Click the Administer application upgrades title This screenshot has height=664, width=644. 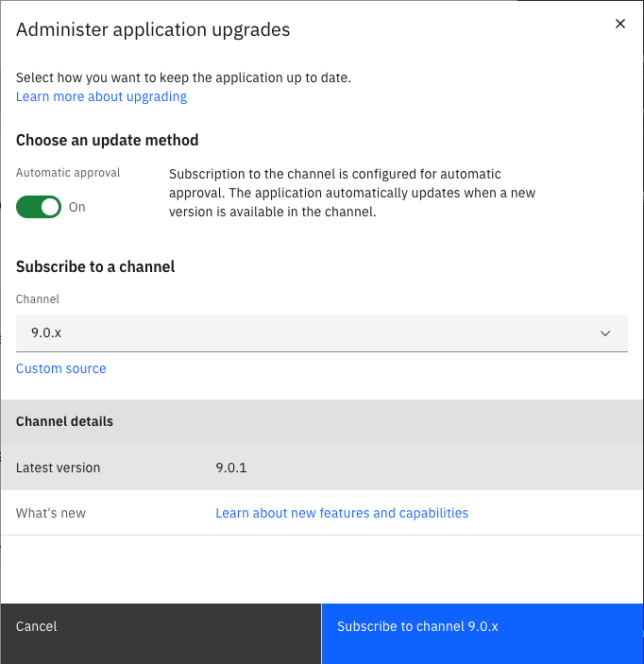pos(153,29)
